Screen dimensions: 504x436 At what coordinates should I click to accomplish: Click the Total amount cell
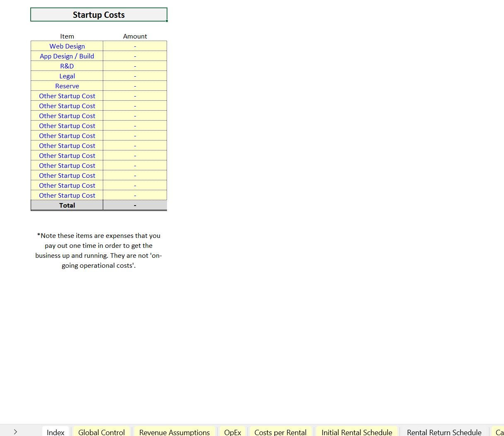pyautogui.click(x=135, y=205)
